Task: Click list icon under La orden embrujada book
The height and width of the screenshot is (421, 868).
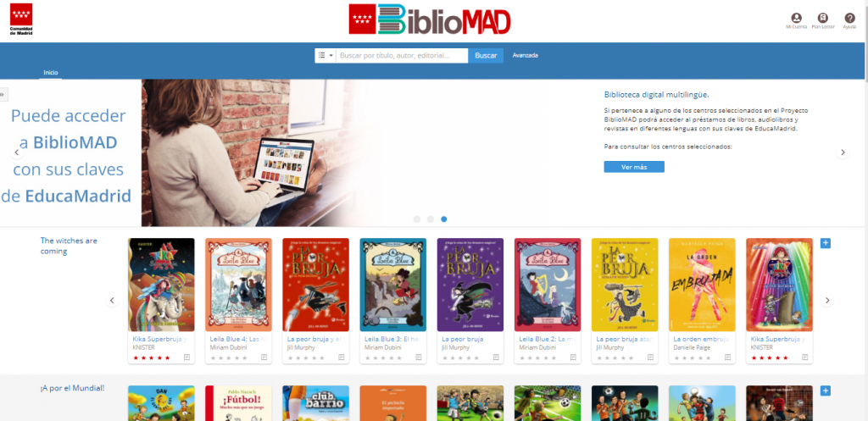Action: pos(728,357)
